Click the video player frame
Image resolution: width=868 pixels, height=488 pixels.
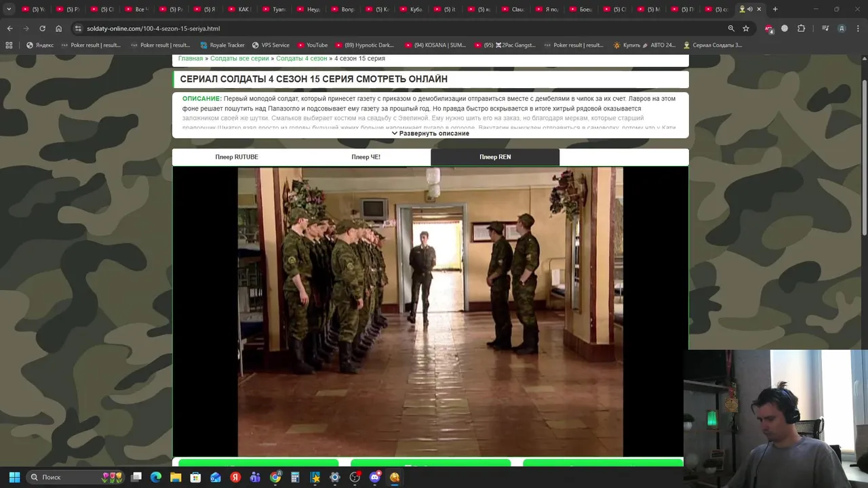click(x=431, y=312)
